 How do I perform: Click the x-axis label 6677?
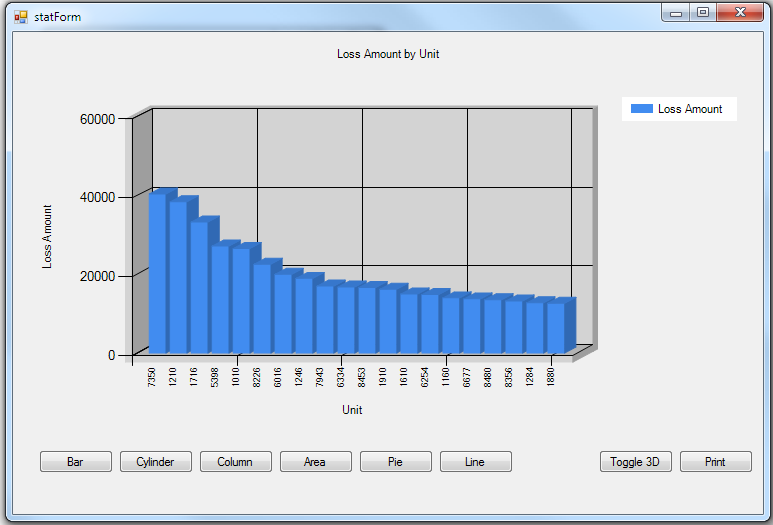pyautogui.click(x=466, y=377)
